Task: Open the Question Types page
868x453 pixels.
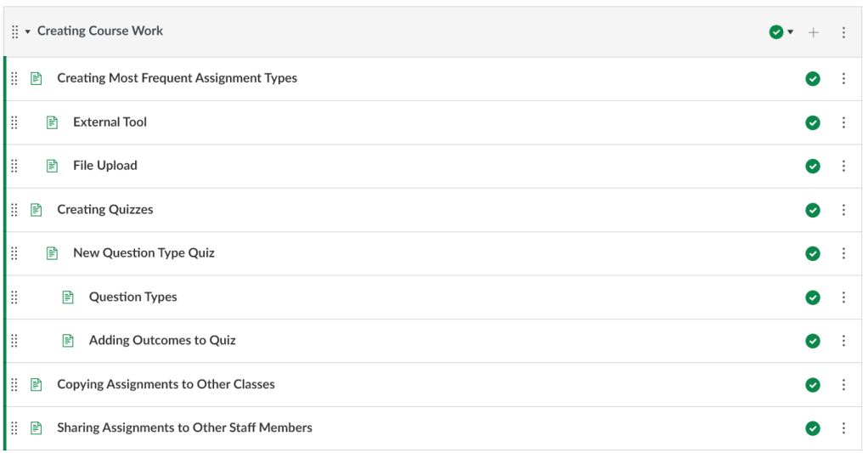Action: coord(133,297)
